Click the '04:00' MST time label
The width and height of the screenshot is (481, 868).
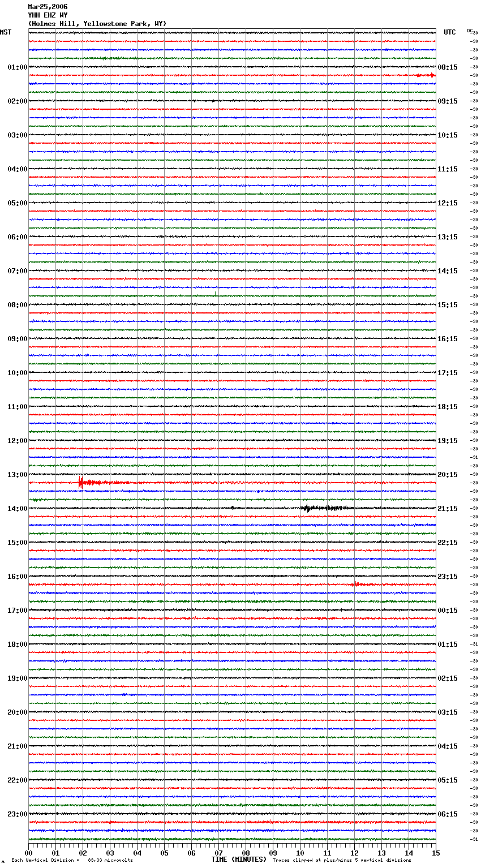(x=18, y=169)
